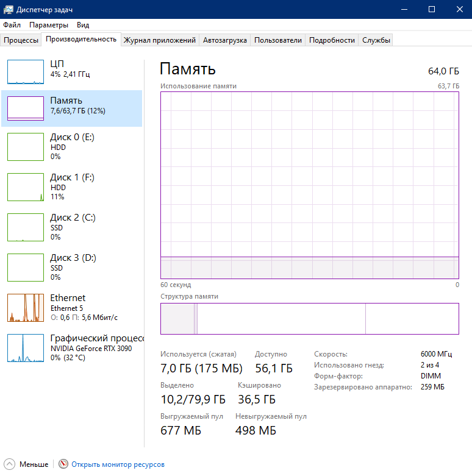Viewport: 472px width, 476px height.
Task: Switch to the Автозагрузка tab
Action: [224, 40]
